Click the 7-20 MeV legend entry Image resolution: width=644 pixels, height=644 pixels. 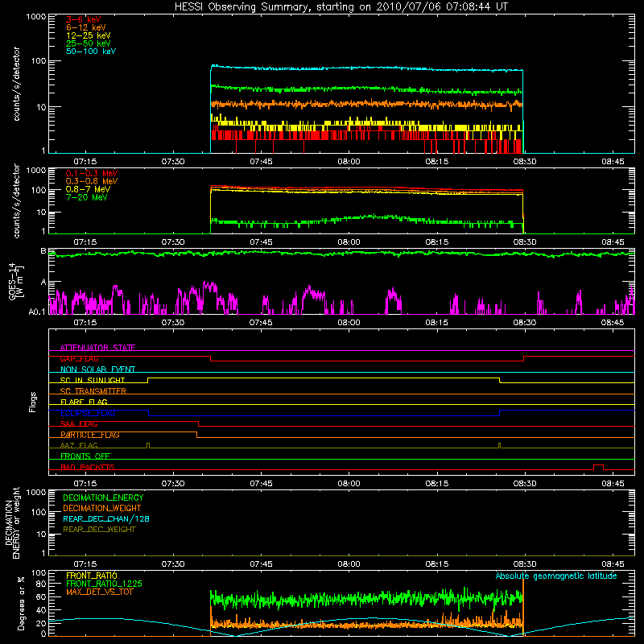[x=87, y=197]
